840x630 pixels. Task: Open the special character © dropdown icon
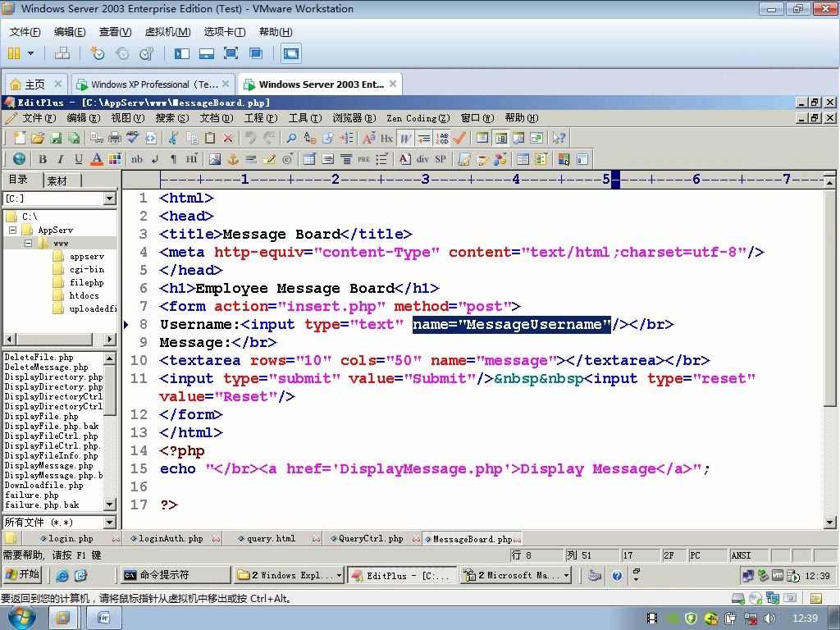288,159
